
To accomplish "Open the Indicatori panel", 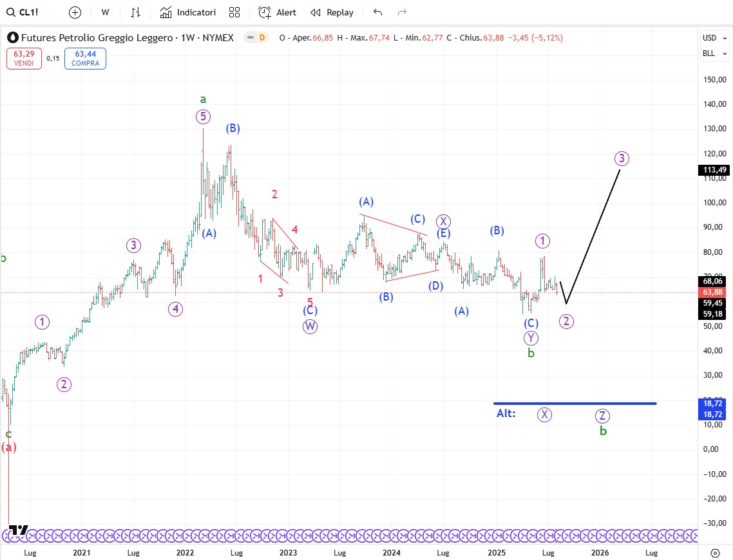I will 188,12.
